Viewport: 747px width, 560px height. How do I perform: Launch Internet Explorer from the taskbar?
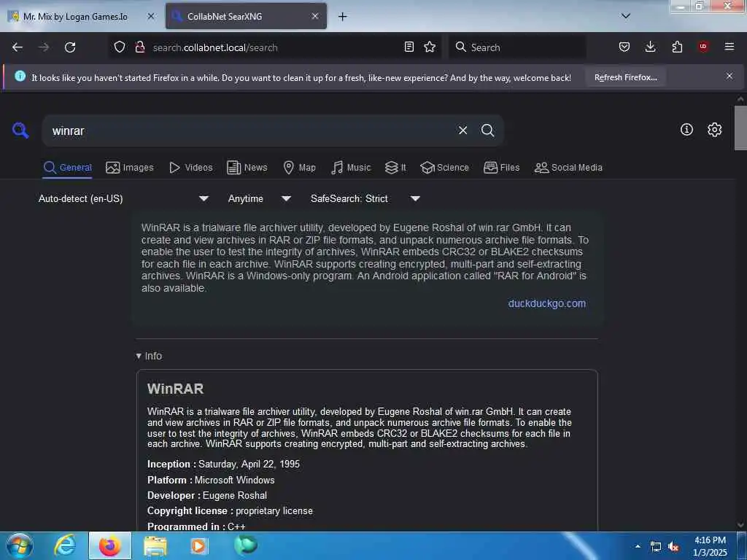click(65, 545)
